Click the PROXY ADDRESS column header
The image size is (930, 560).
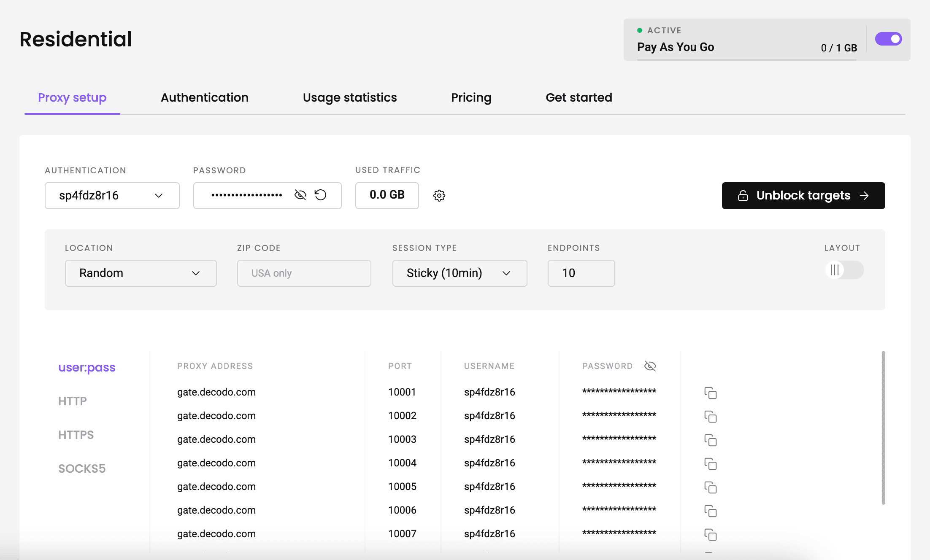point(215,366)
